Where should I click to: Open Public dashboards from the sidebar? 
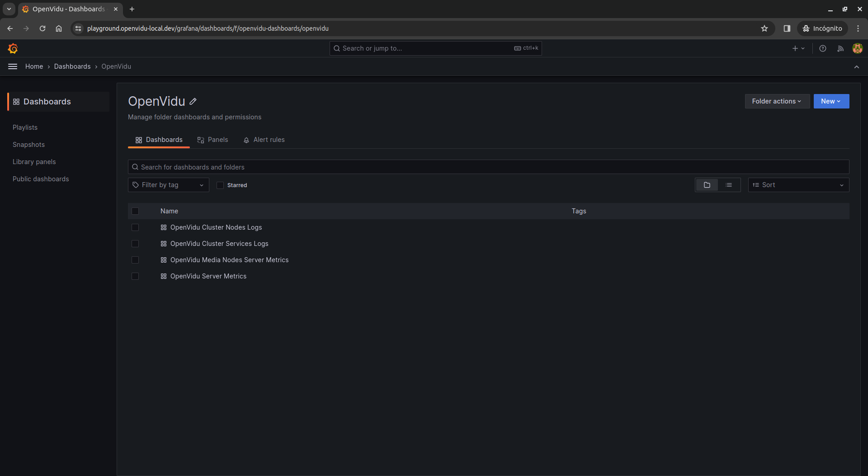[41, 179]
